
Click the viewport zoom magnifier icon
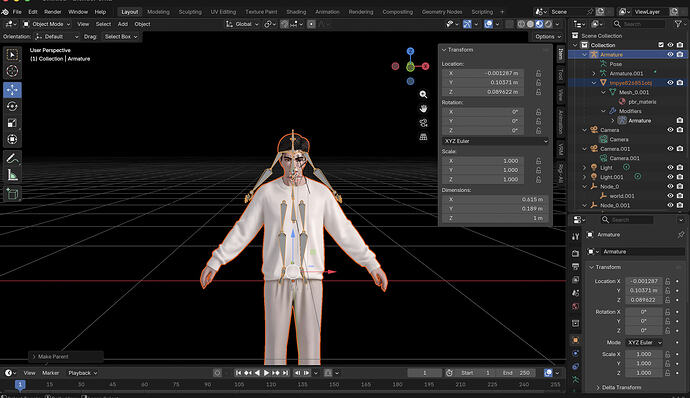pyautogui.click(x=423, y=94)
